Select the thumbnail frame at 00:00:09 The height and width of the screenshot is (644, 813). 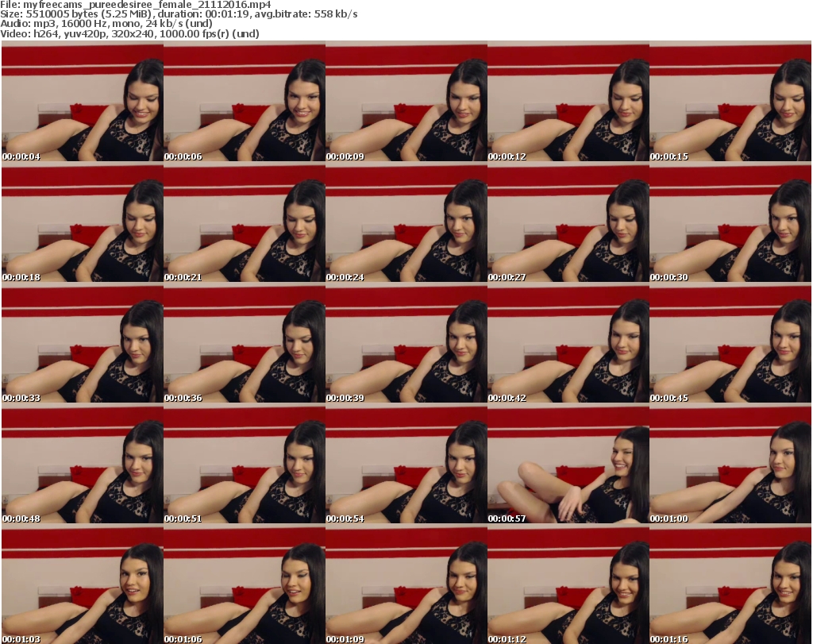click(406, 101)
